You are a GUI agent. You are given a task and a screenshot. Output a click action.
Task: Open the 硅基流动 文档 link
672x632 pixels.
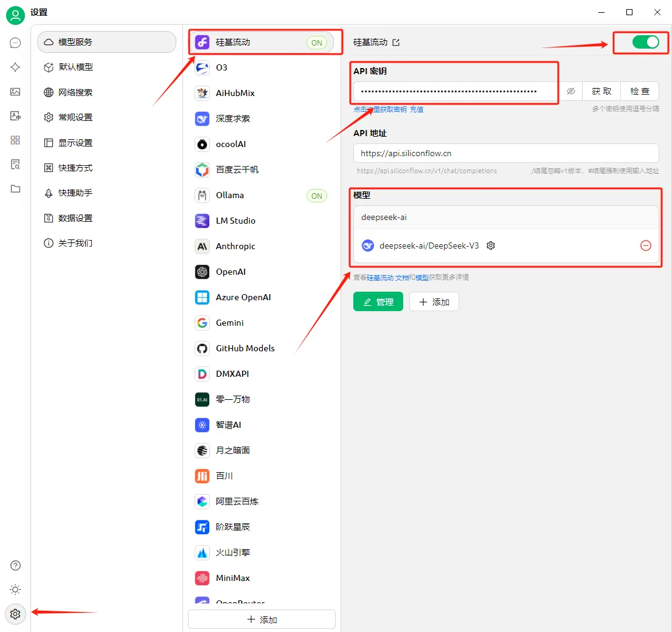tap(387, 278)
